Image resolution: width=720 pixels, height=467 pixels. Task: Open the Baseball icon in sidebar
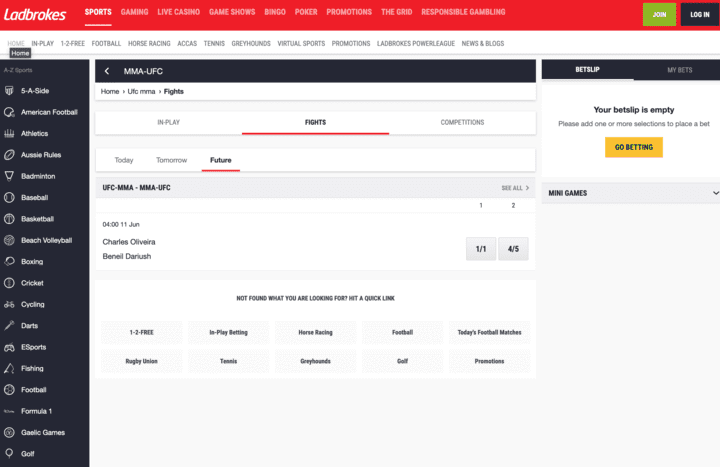tap(9, 197)
